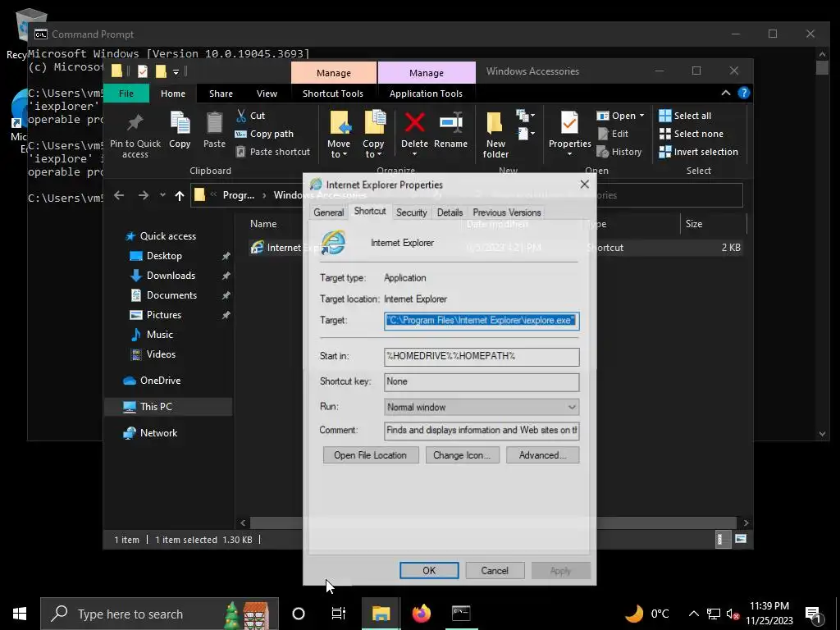The image size is (840, 630).
Task: Switch to Details tab in Properties
Action: tap(450, 212)
